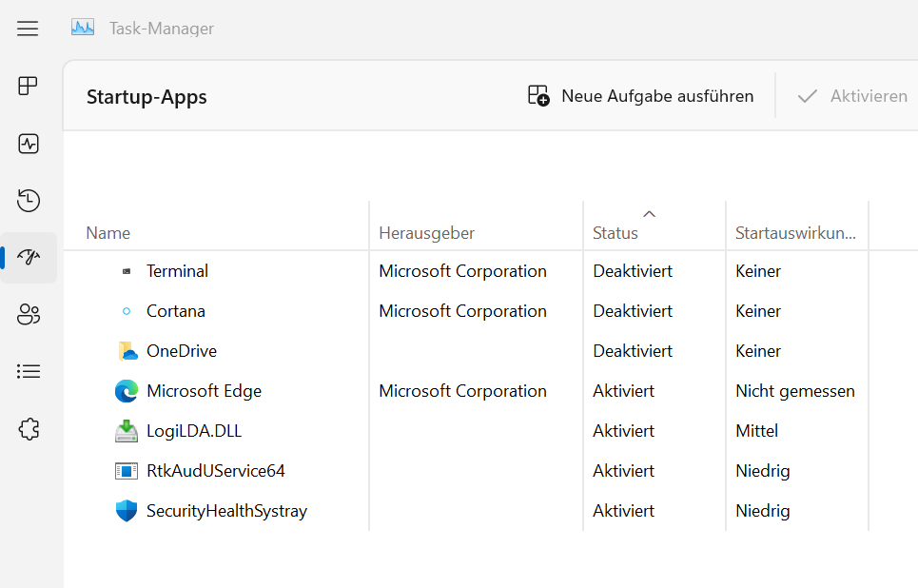Click the OneDrive folder icon
The height and width of the screenshot is (588, 918).
[127, 351]
